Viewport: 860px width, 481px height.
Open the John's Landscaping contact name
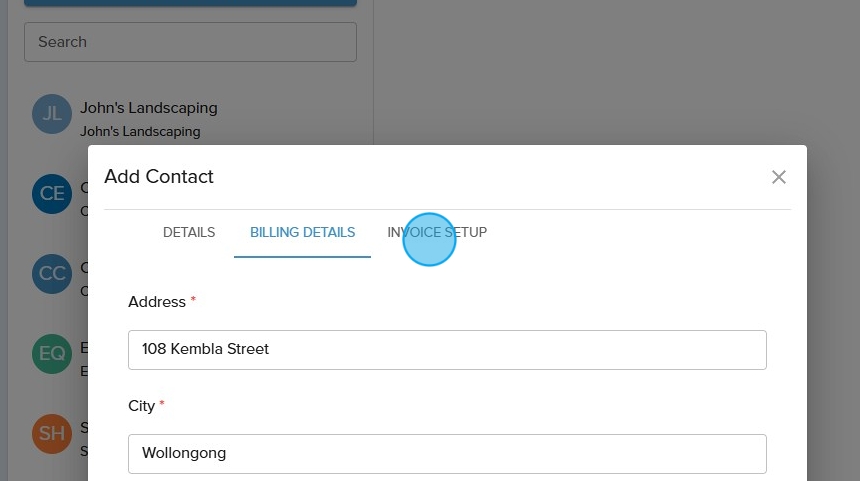pyautogui.click(x=149, y=108)
